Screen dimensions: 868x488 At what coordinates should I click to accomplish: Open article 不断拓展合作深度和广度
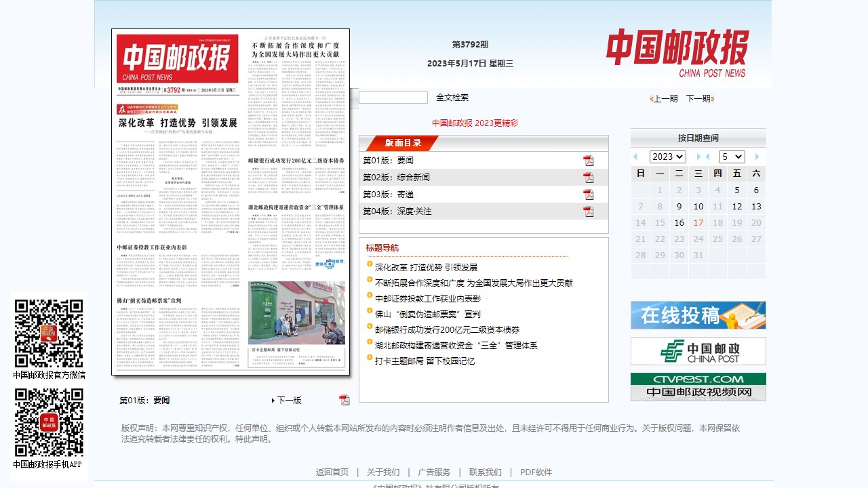coord(473,283)
